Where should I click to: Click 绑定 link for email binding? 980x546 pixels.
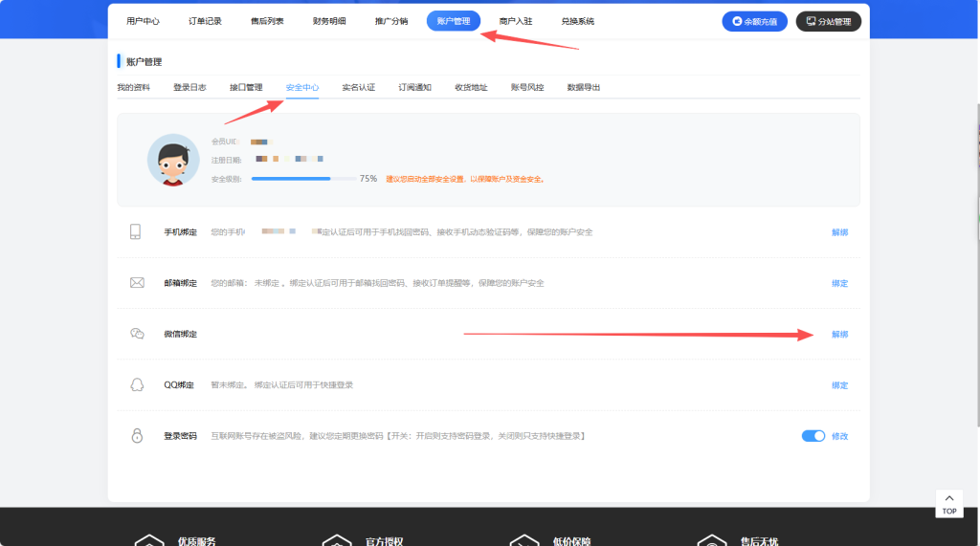coord(839,283)
